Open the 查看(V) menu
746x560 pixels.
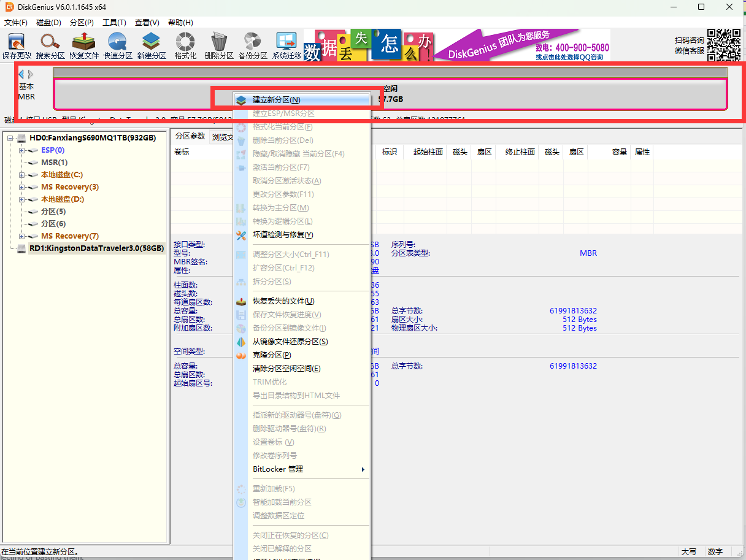coord(147,23)
